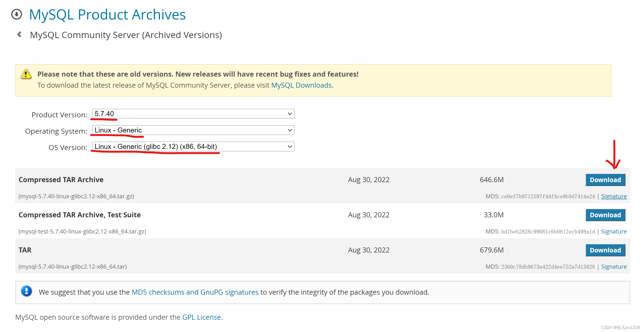The width and height of the screenshot is (644, 332).
Task: Open Signature link for Test Suite archive
Action: tap(613, 232)
